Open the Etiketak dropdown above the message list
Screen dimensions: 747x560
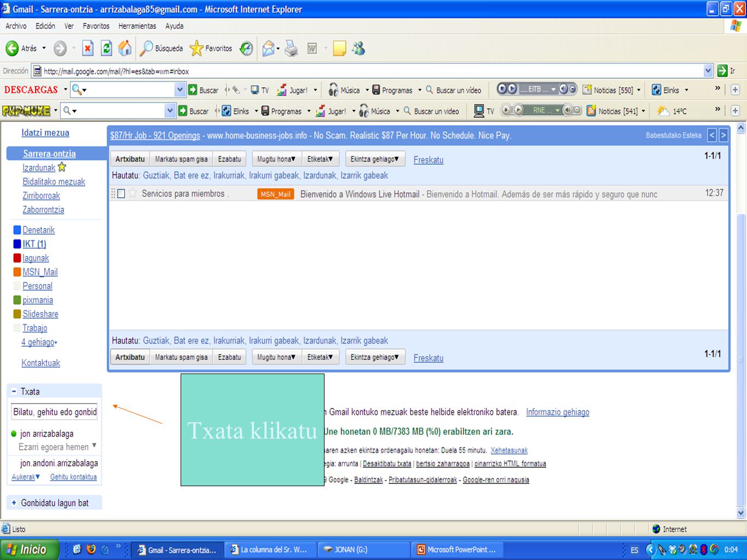coord(320,159)
